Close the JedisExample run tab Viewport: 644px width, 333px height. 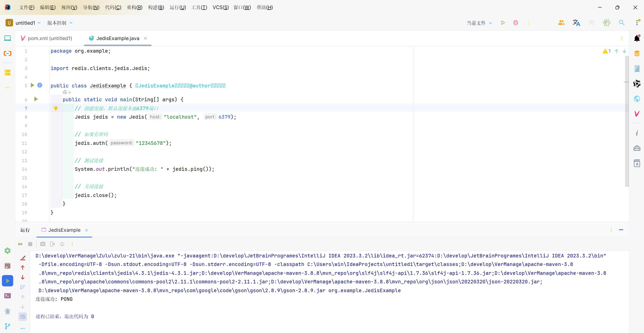pos(87,230)
